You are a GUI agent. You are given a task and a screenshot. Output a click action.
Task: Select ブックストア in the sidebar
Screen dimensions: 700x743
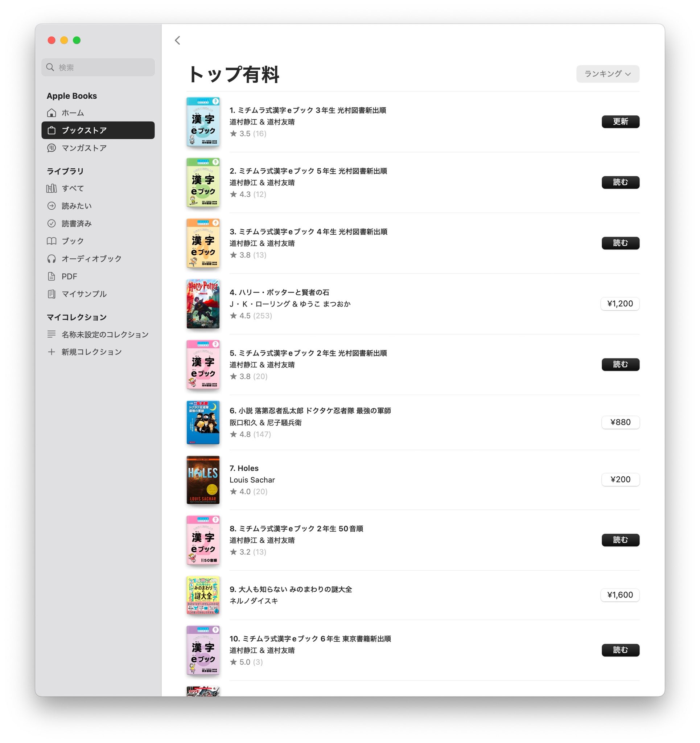coord(98,131)
